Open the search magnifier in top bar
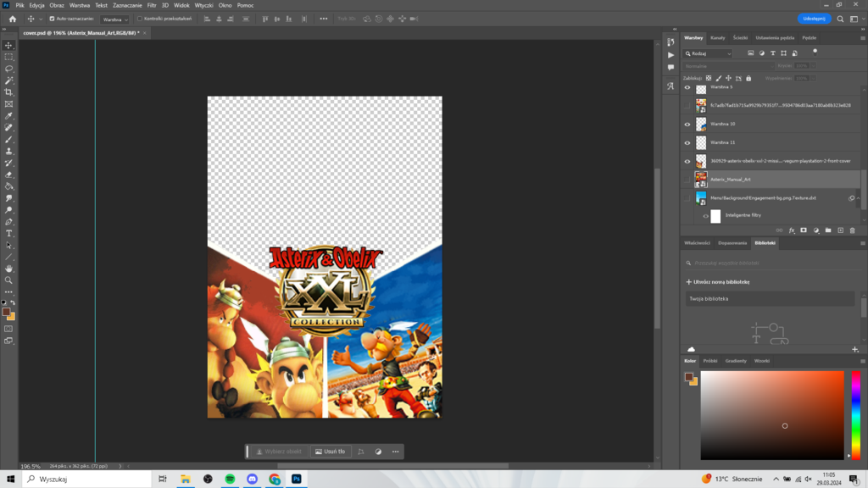 pos(840,19)
